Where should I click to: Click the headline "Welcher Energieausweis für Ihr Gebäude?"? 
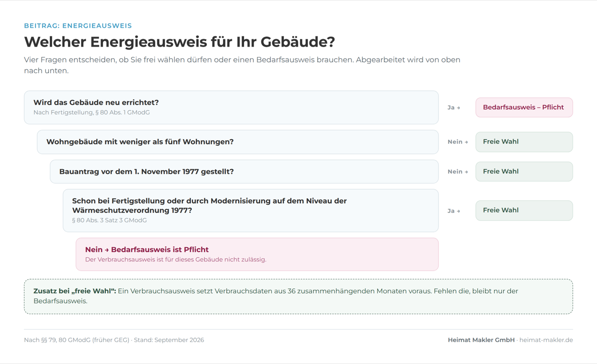pos(180,42)
